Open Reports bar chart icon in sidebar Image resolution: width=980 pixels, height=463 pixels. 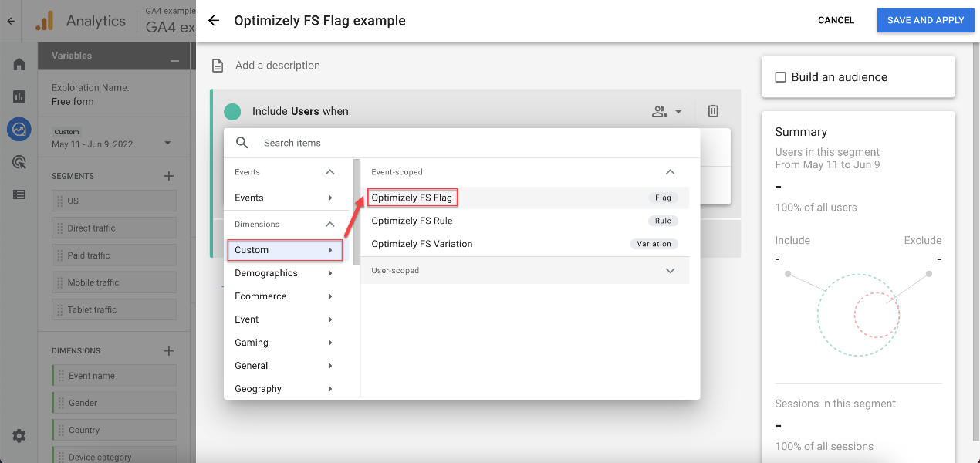(19, 96)
